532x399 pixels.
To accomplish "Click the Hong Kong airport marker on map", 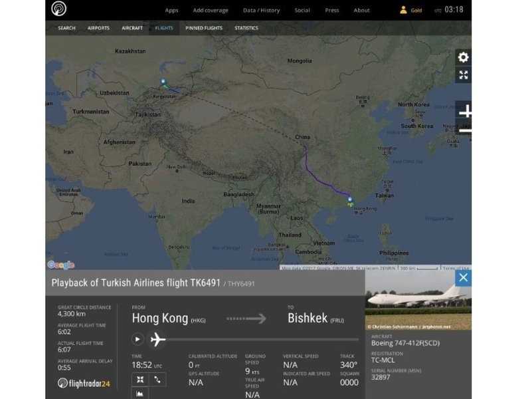I will [x=350, y=199].
